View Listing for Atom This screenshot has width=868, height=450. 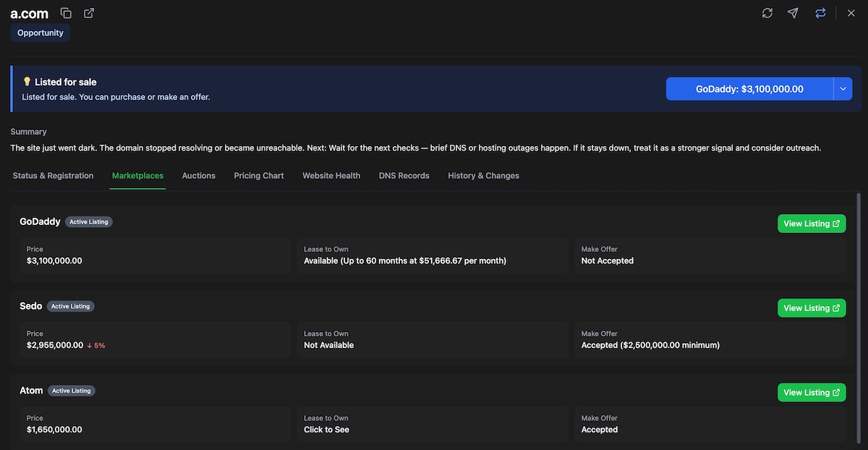pyautogui.click(x=812, y=392)
